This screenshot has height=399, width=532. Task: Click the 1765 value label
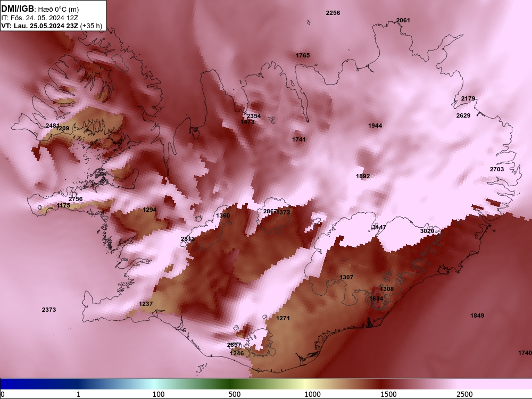click(303, 55)
